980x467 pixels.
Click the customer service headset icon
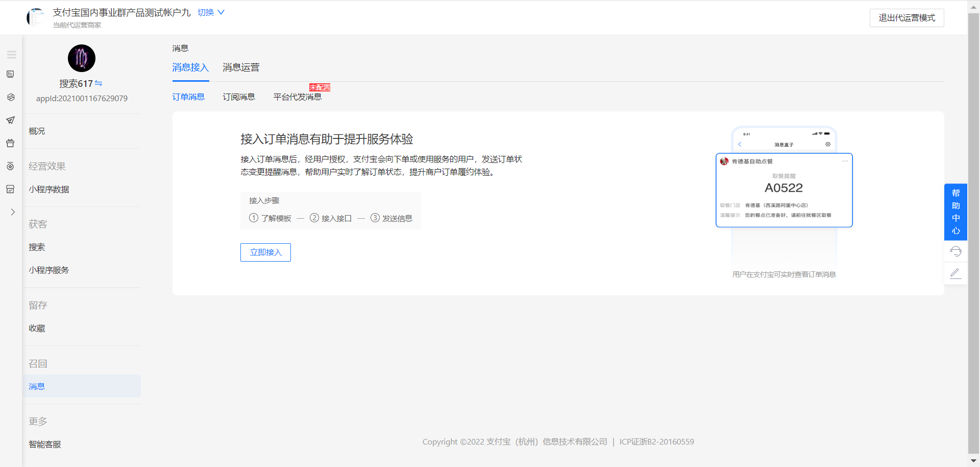tap(955, 251)
